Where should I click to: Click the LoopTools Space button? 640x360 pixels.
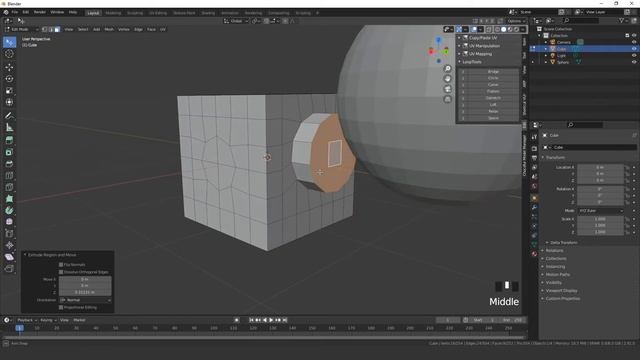493,118
